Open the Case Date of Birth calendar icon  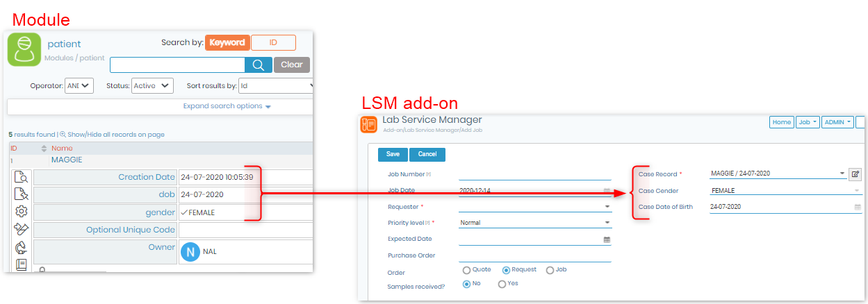[x=857, y=207]
